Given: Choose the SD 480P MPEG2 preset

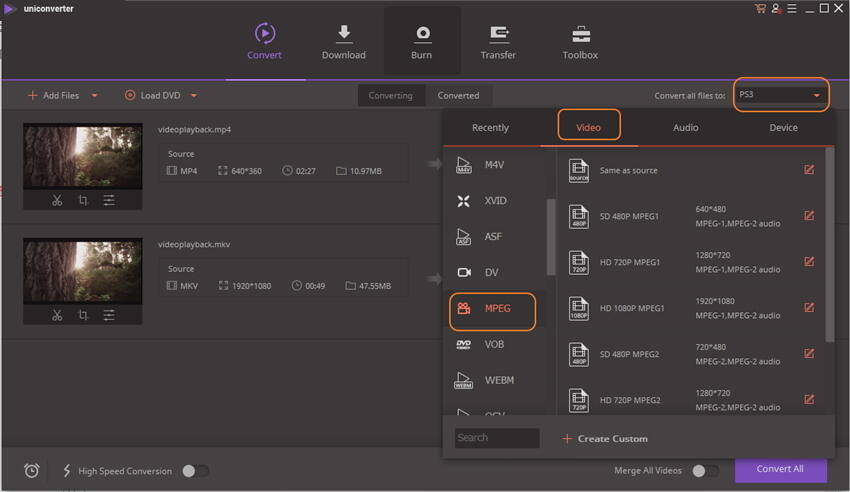Looking at the screenshot, I should pos(691,354).
